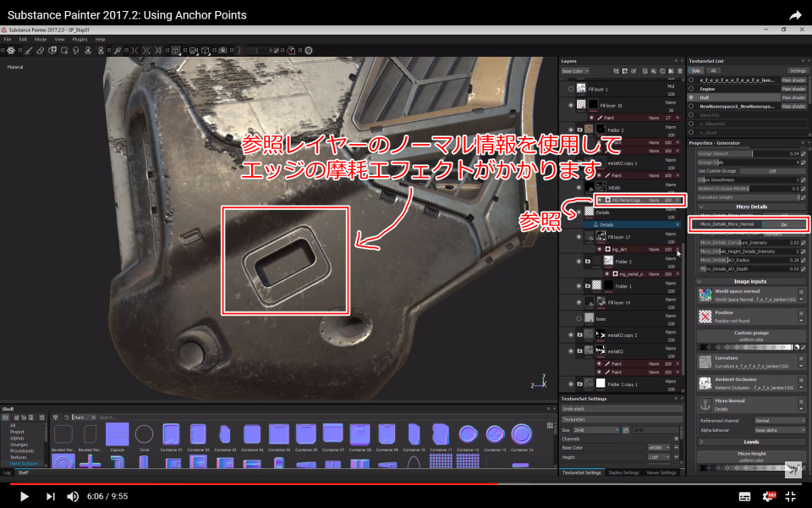Select the Smudge tool
Screen dimensions: 812x508
click(x=76, y=50)
